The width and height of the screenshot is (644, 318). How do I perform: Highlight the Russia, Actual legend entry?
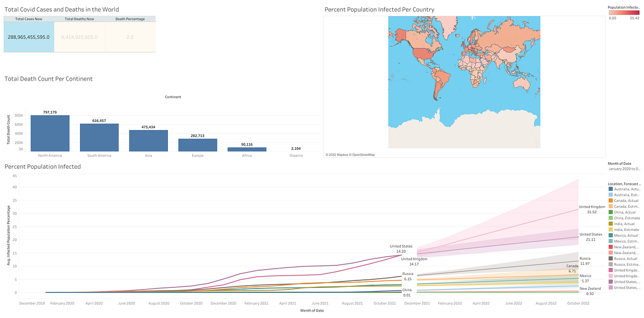tap(624, 258)
